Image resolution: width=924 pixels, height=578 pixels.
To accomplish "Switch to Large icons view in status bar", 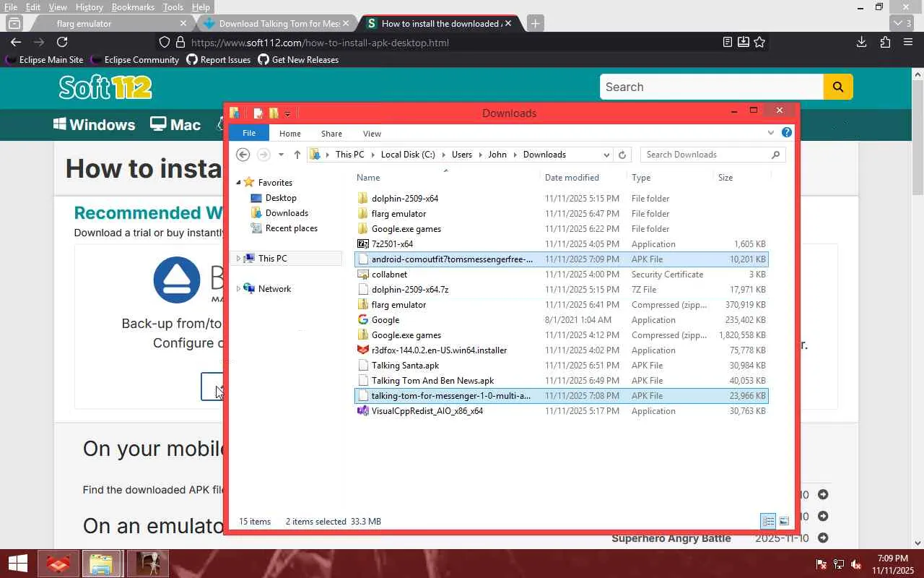I will pyautogui.click(x=784, y=521).
